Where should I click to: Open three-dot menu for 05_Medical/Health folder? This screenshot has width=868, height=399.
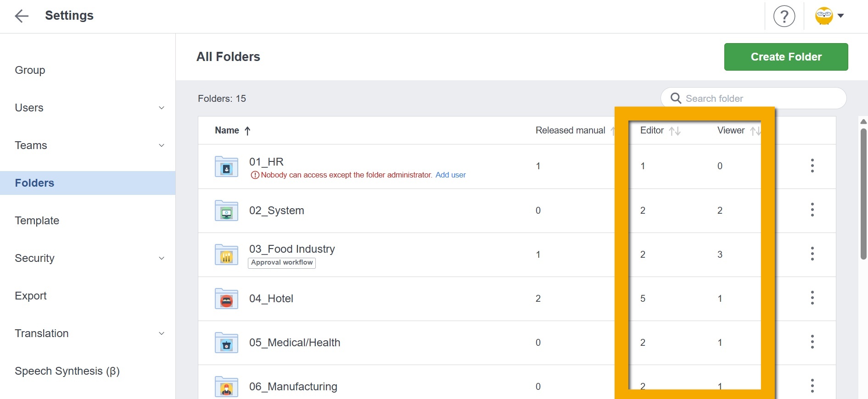812,342
